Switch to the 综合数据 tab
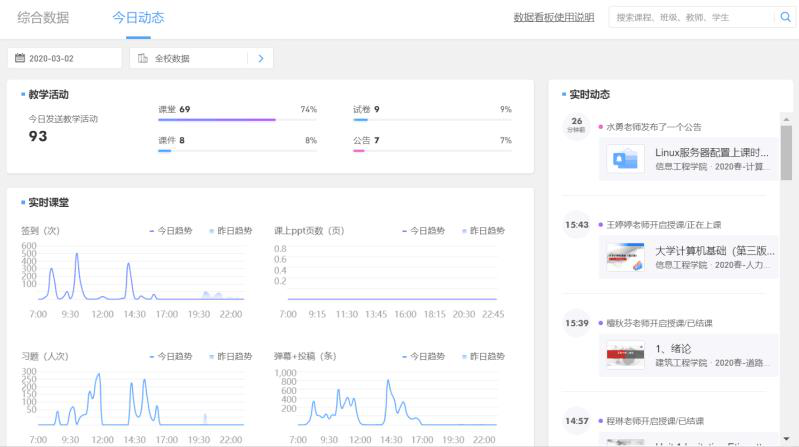Screen dimensions: 799x447 click(x=43, y=18)
